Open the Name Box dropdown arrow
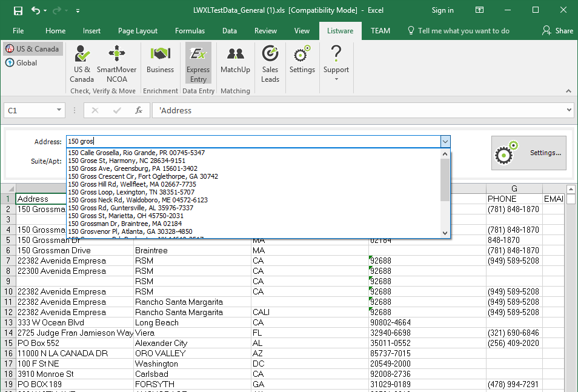578x392 pixels. coord(59,110)
